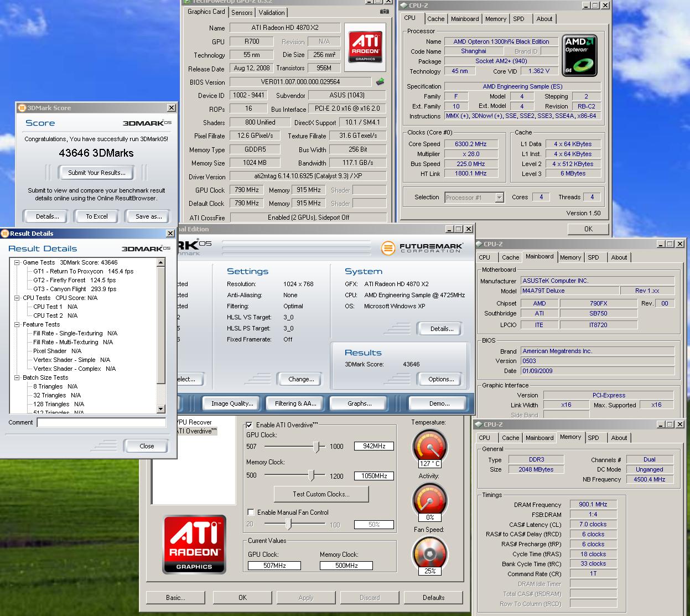Click the Result Details scrollbar down arrow
Screen dimensions: 690x616
(161, 409)
